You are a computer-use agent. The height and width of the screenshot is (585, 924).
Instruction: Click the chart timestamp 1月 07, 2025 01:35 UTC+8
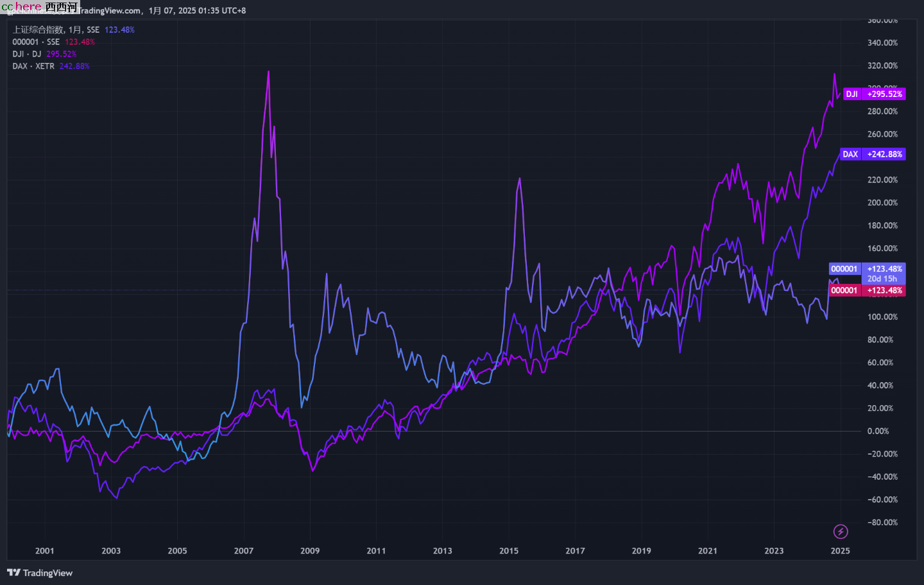pyautogui.click(x=197, y=10)
